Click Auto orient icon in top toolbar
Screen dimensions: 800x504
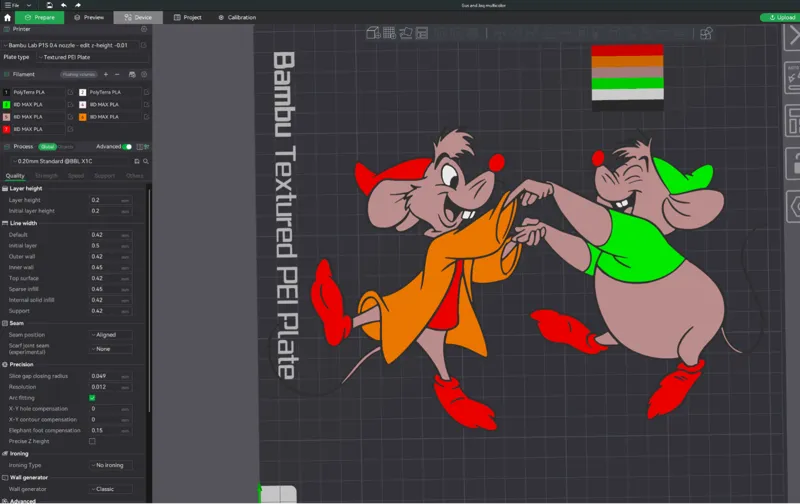point(406,33)
